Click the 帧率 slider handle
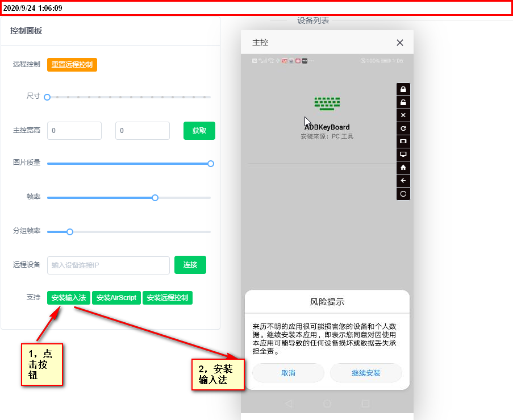This screenshot has height=420, width=513. pos(155,198)
